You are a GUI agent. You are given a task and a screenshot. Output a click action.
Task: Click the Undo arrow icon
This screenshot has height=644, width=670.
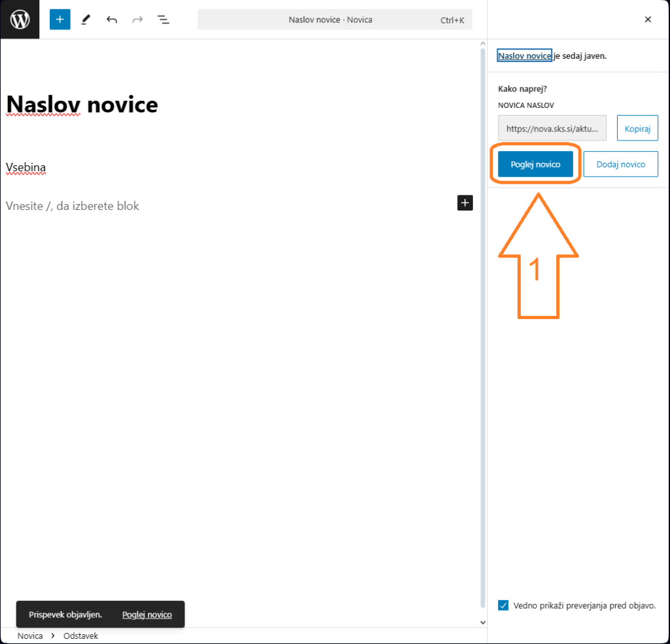[112, 20]
